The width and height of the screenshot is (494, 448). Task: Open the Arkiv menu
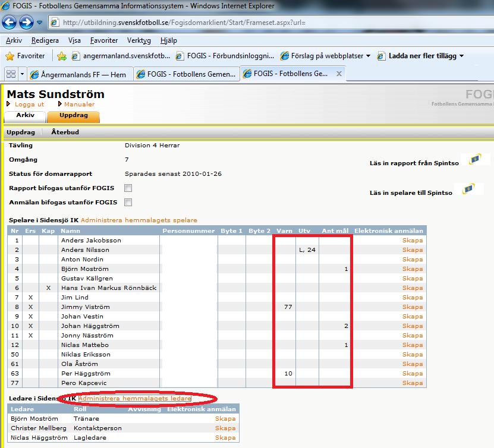(x=14, y=40)
